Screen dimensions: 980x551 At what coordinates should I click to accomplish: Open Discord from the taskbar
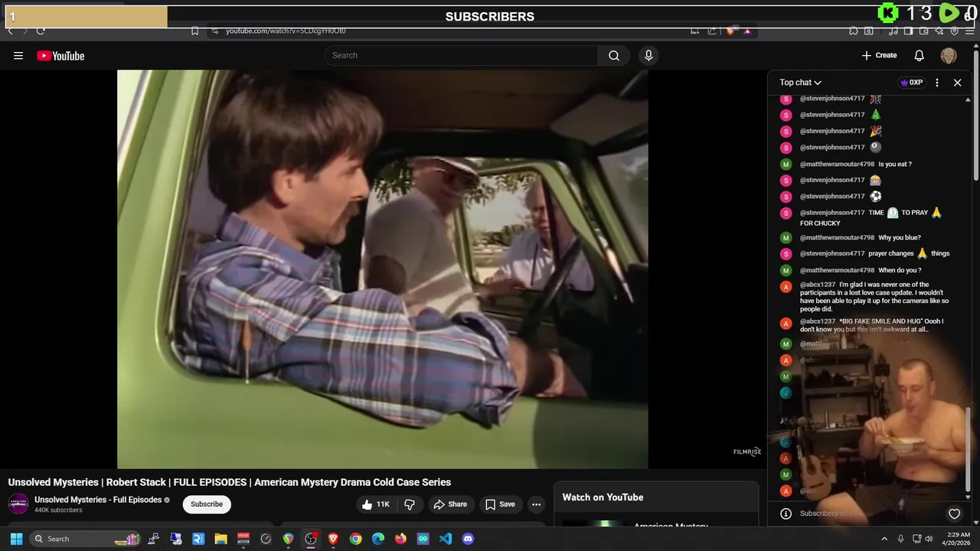pos(468,539)
